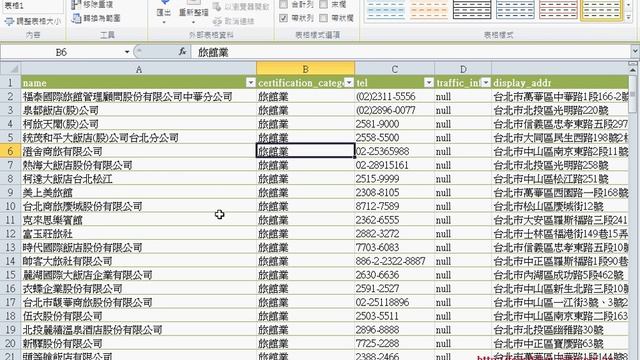Viewport: 640px width, 360px height.
Task: Open the traffic_info filter dropdown
Action: coord(486,83)
